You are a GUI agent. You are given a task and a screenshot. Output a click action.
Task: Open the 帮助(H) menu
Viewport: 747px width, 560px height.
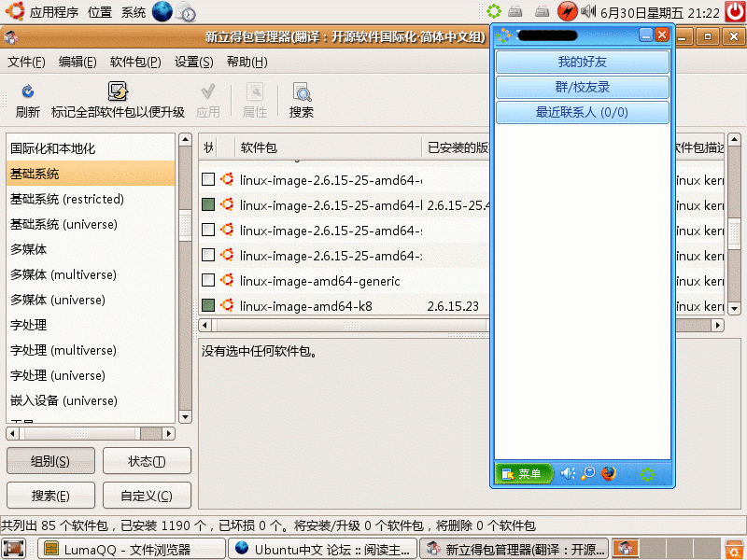click(247, 62)
